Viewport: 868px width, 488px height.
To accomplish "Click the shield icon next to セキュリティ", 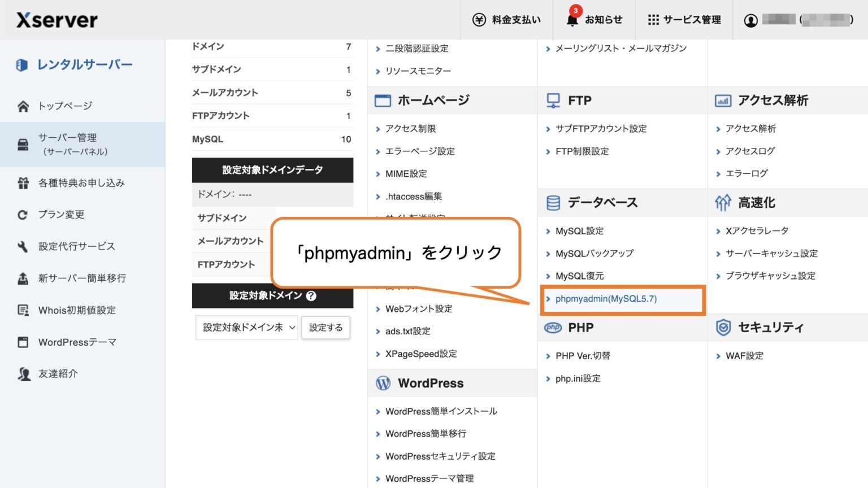I will point(723,327).
